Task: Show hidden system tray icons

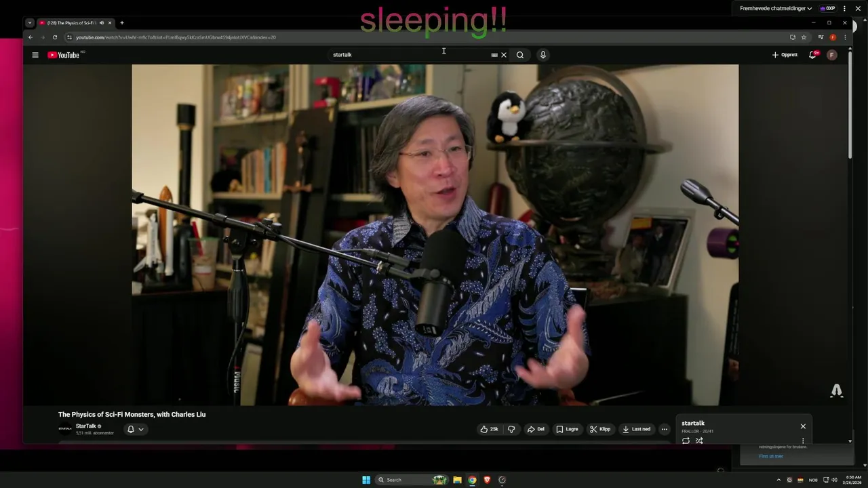Action: tap(778, 480)
